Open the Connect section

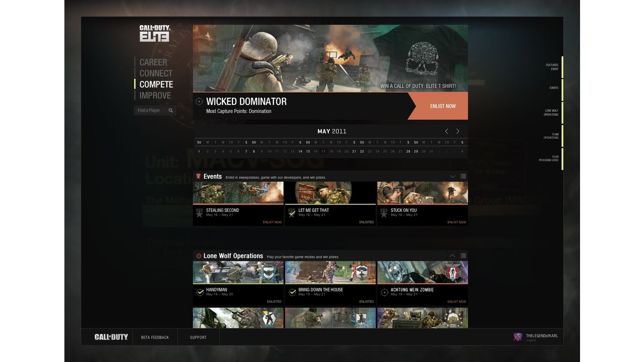(156, 73)
